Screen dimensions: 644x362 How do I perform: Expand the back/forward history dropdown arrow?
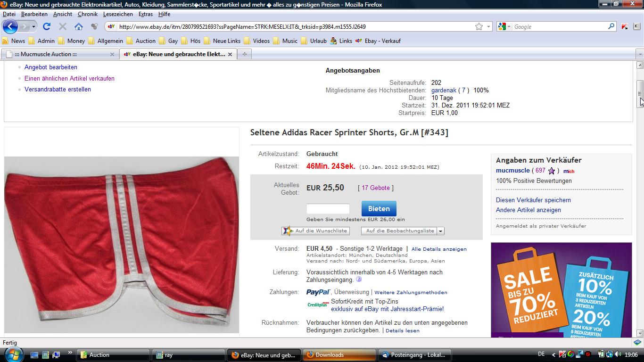pos(34,27)
